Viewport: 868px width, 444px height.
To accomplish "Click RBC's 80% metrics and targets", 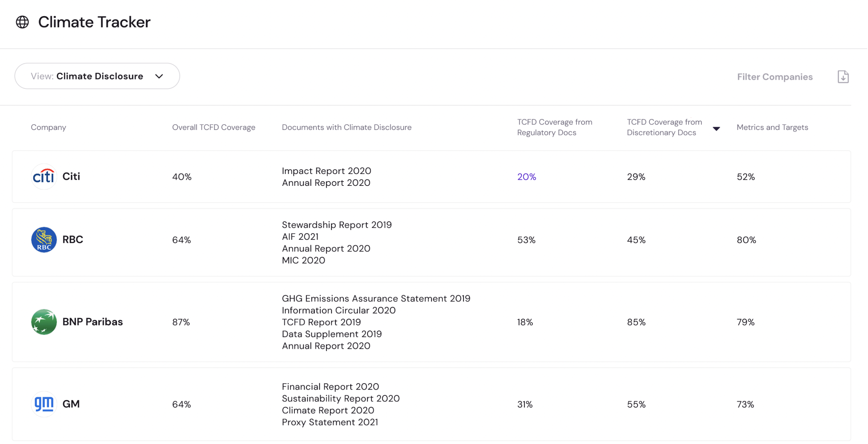I will coord(746,240).
